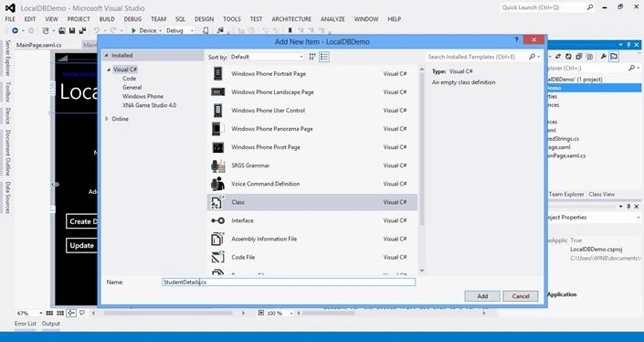The image size is (644, 342).
Task: Click the dialog Help question mark icon
Action: coord(516,40)
